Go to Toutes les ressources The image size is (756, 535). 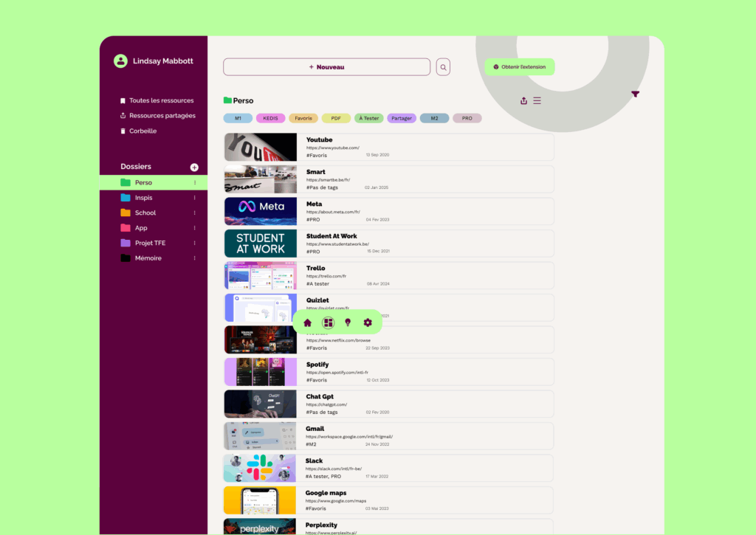(161, 100)
